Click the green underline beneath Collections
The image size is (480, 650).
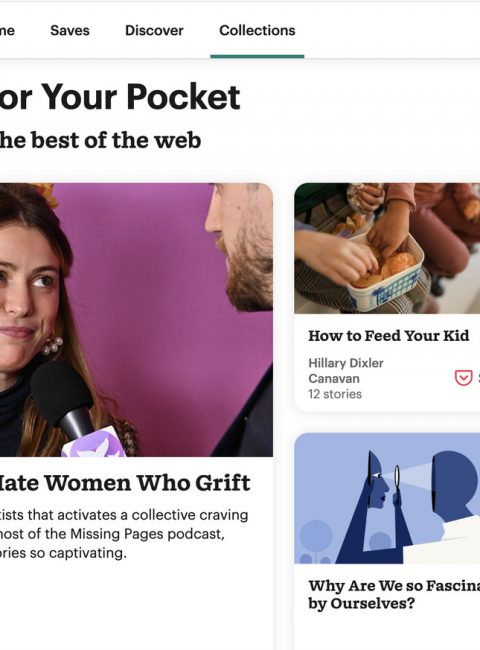tap(257, 56)
